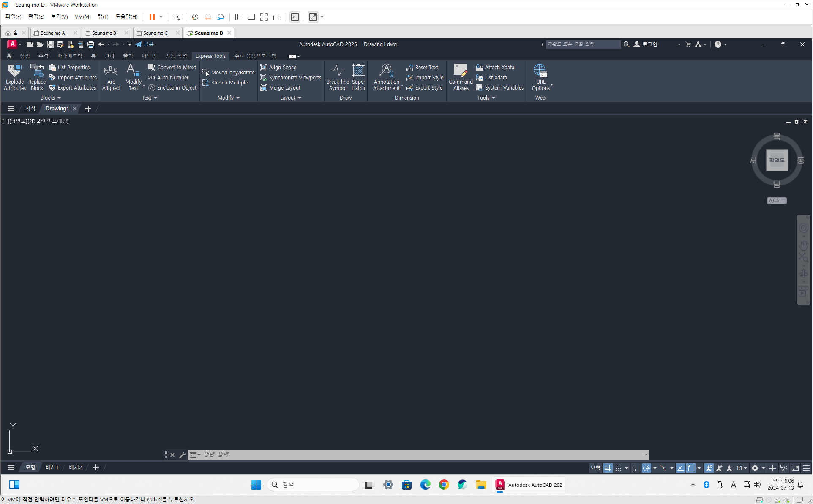The image size is (813, 504).
Task: Click the Annotation Attachment tool
Action: tap(386, 77)
